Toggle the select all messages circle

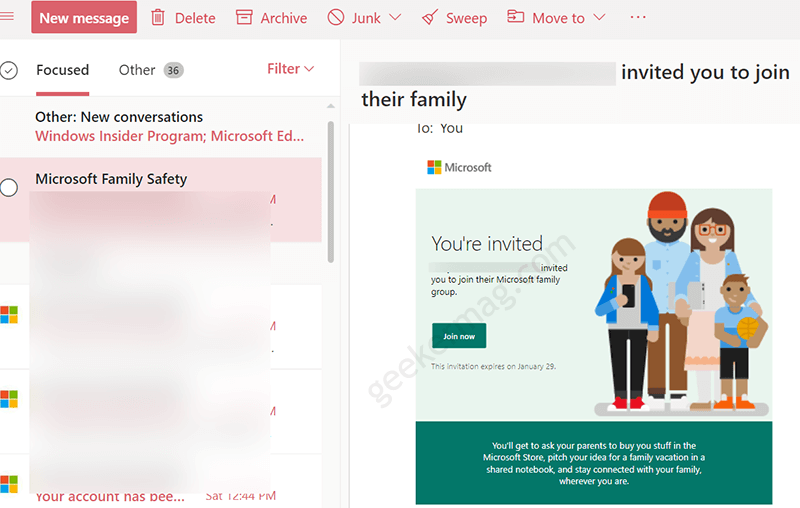9,70
